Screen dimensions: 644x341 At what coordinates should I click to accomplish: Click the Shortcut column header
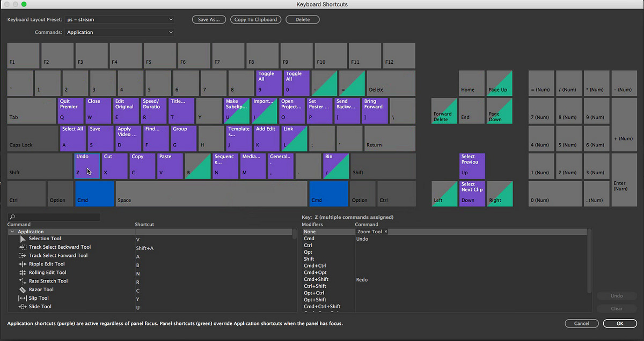pyautogui.click(x=144, y=224)
